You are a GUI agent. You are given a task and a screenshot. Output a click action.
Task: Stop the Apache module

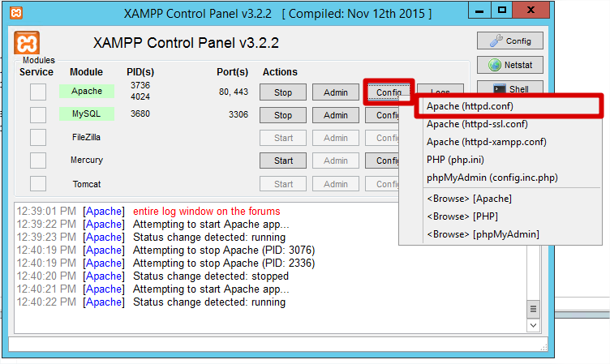tap(283, 92)
